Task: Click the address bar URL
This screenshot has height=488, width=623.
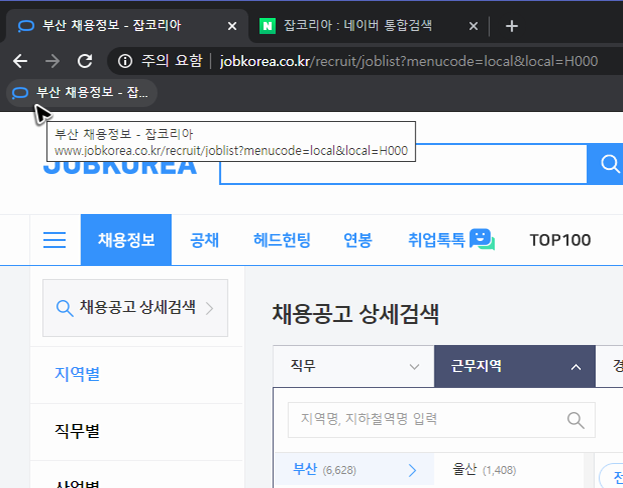Action: [408, 61]
